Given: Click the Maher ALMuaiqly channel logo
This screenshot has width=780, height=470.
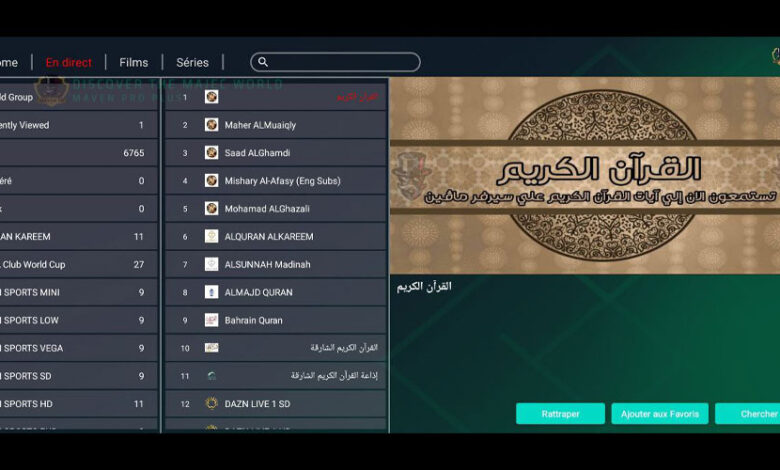Looking at the screenshot, I should pos(211,125).
